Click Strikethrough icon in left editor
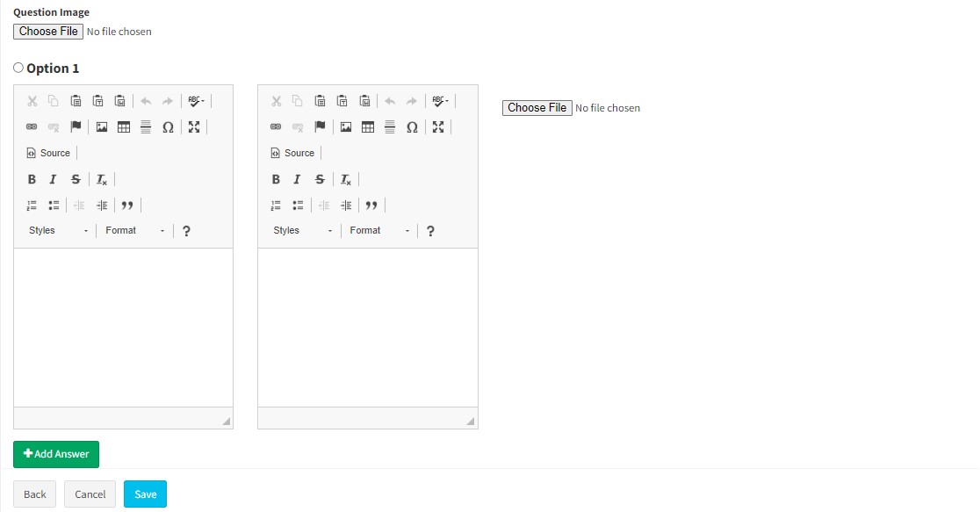Viewport: 980px width, 512px height. point(76,179)
